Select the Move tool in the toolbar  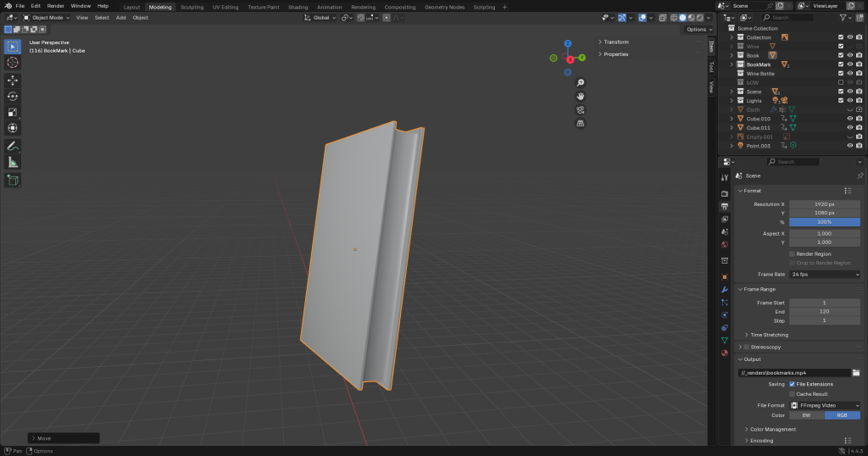13,81
